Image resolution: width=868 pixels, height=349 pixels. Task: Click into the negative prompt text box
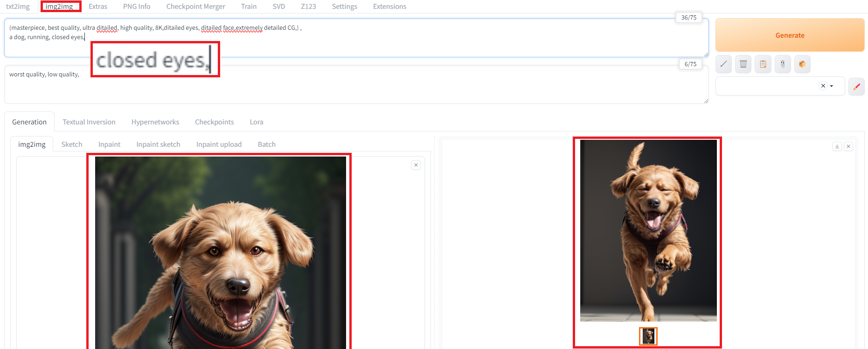pyautogui.click(x=356, y=84)
